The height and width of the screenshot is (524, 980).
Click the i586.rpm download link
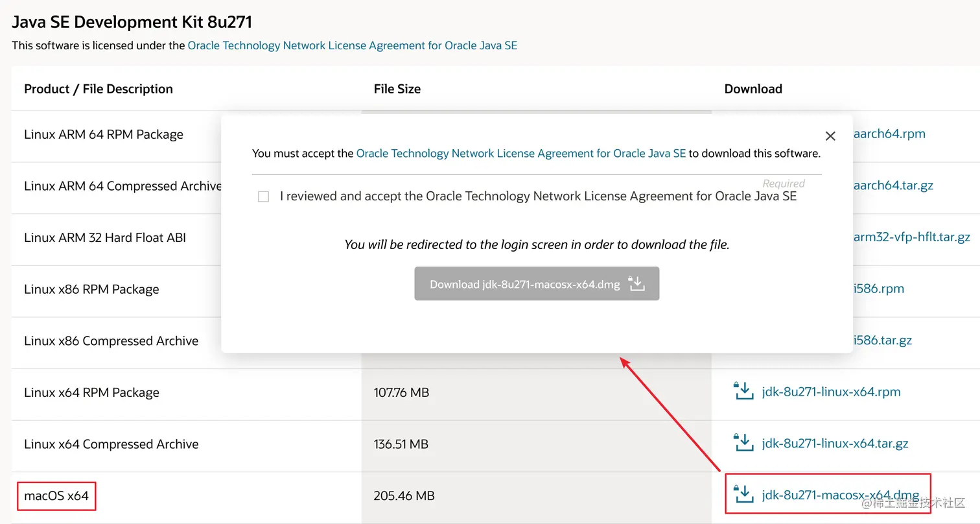click(x=878, y=289)
